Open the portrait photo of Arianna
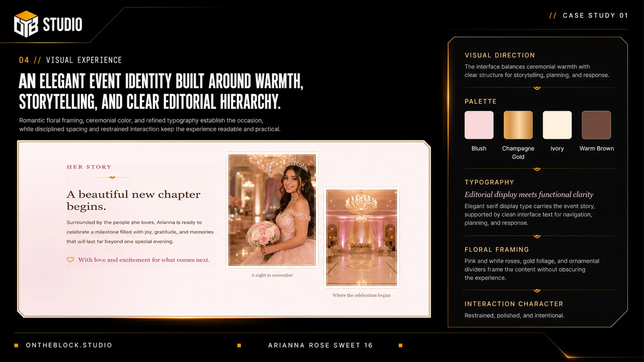 (x=272, y=210)
